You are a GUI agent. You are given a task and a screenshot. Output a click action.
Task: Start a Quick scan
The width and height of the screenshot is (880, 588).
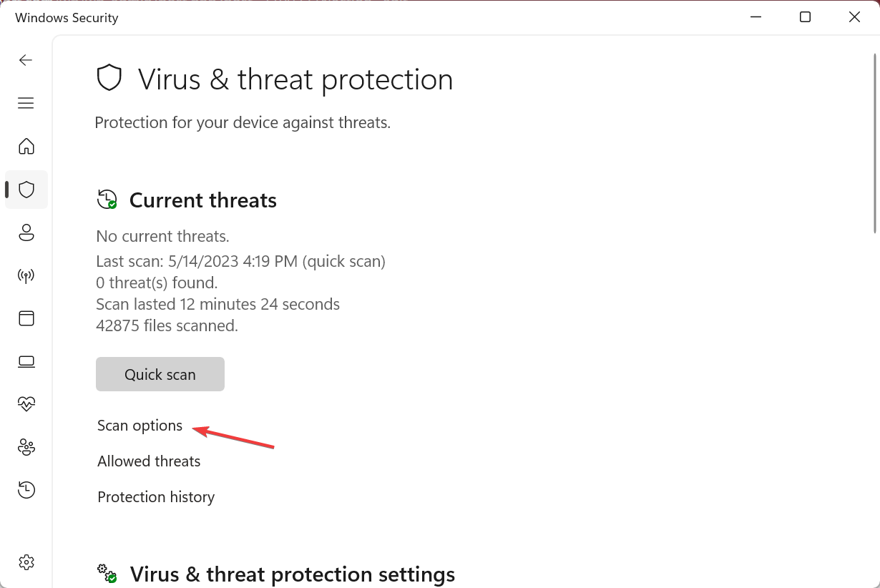point(160,374)
